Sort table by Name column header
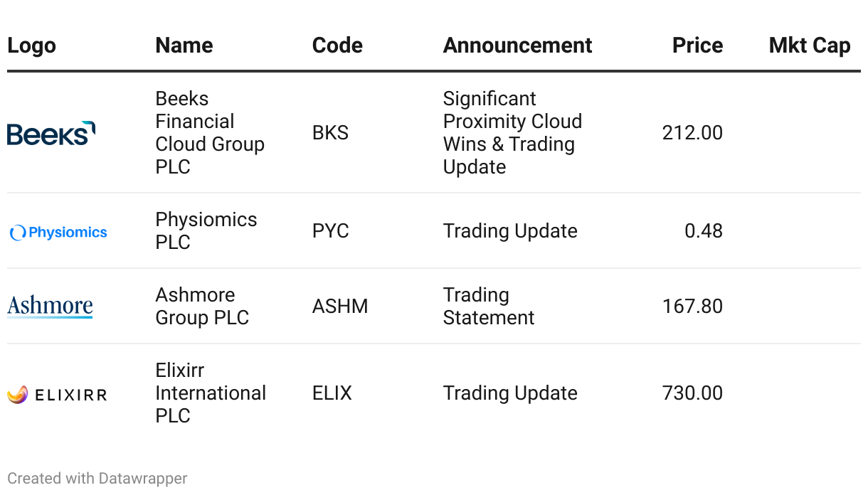 click(184, 46)
